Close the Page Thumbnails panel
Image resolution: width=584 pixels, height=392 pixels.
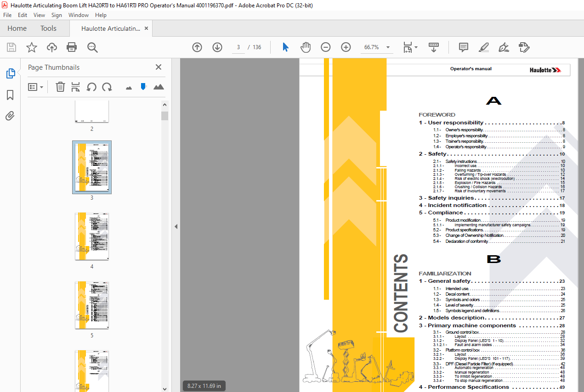pos(159,67)
